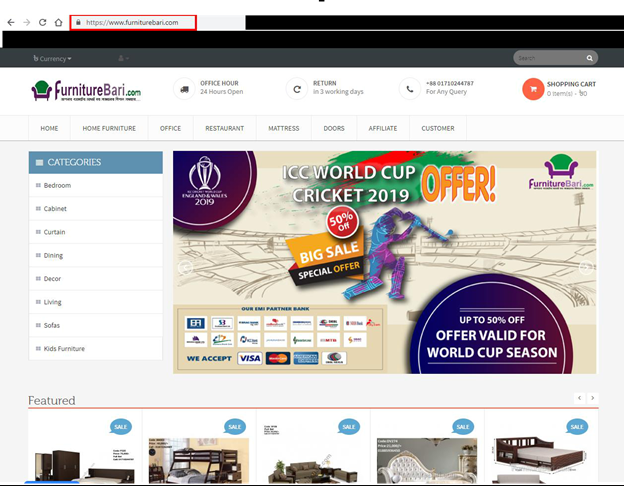Image resolution: width=624 pixels, height=486 pixels.
Task: Reload the page with refresh icon
Action: (43, 22)
